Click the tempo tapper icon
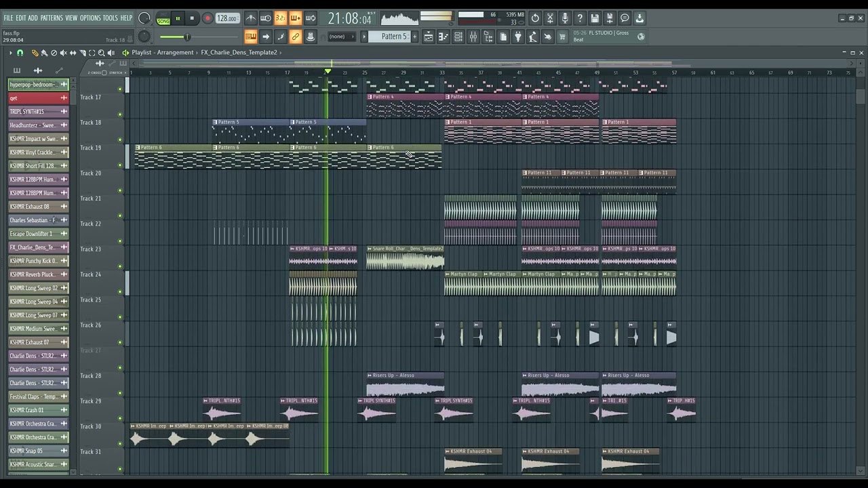Screen dimensions: 868x488 click(x=533, y=37)
